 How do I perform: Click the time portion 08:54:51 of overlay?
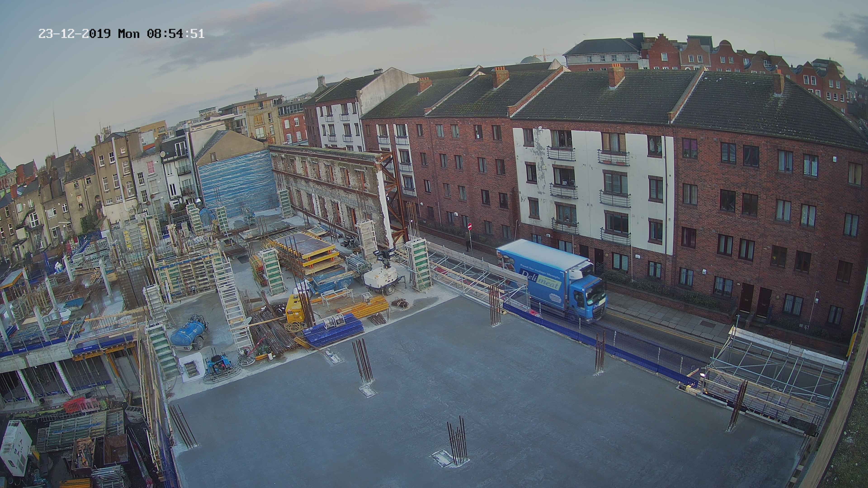[176, 34]
